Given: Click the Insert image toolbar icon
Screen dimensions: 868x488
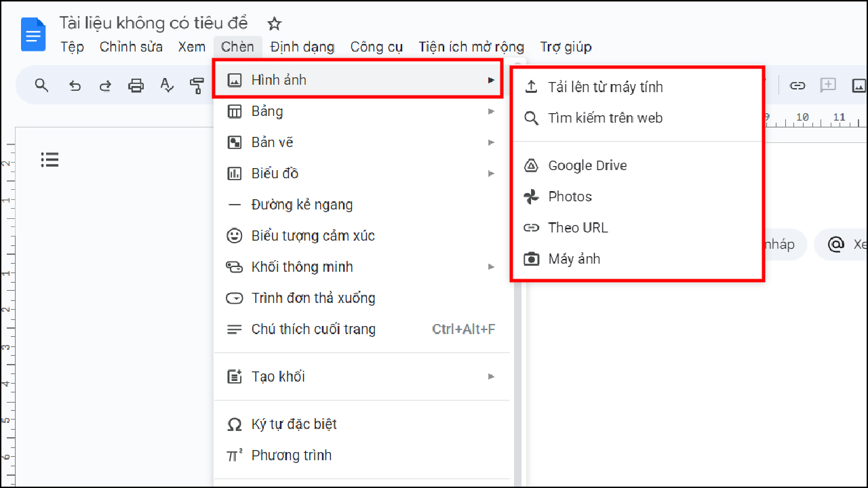Looking at the screenshot, I should [x=859, y=85].
